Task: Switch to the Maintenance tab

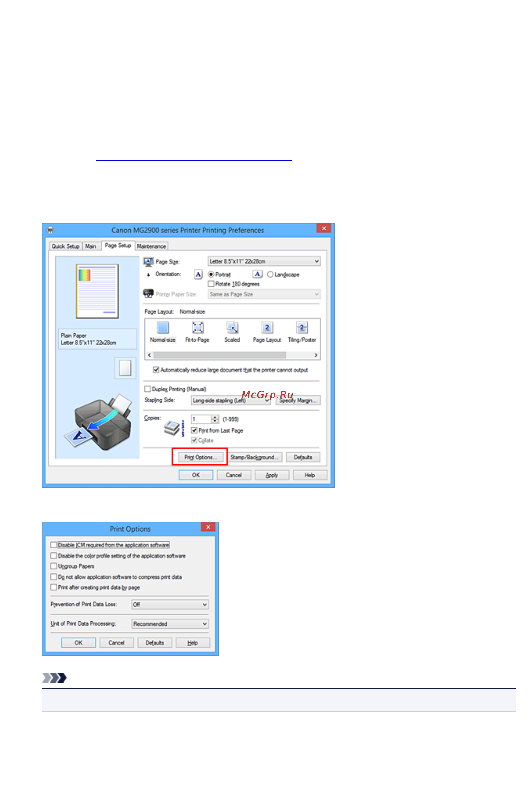Action: 151,246
